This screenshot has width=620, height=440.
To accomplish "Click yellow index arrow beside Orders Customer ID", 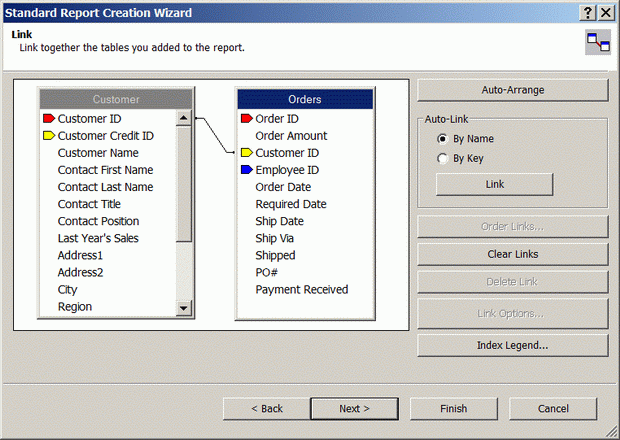I will point(247,153).
